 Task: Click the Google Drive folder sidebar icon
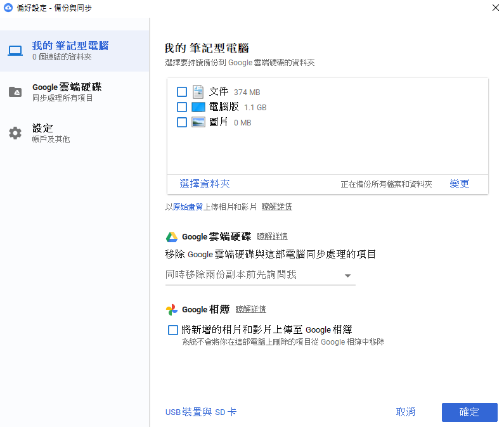15,92
